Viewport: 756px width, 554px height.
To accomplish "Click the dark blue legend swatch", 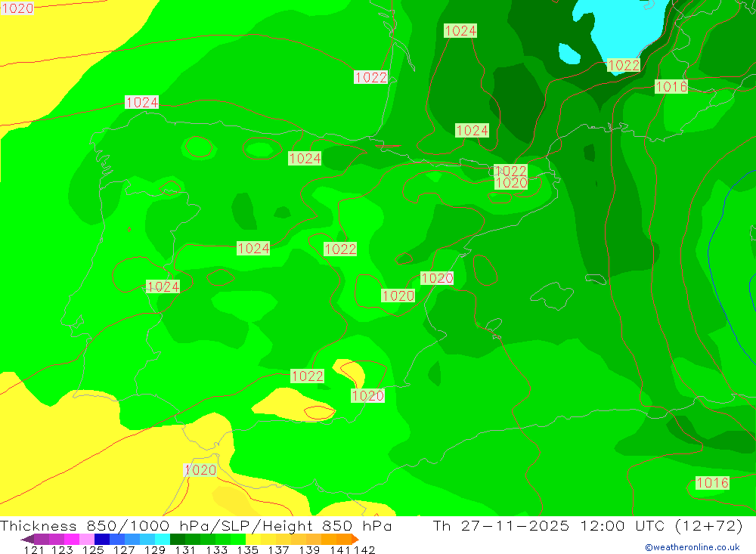I will pyautogui.click(x=102, y=539).
